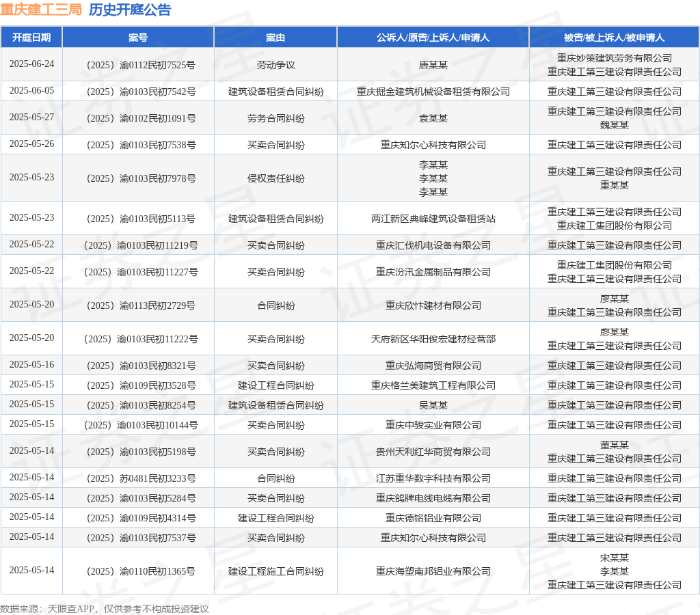Click the 重庆建工三局 title text

(41, 10)
